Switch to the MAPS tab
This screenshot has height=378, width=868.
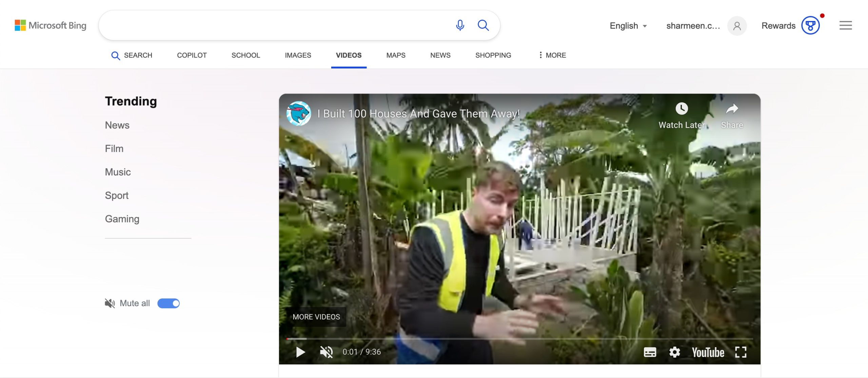pos(396,55)
